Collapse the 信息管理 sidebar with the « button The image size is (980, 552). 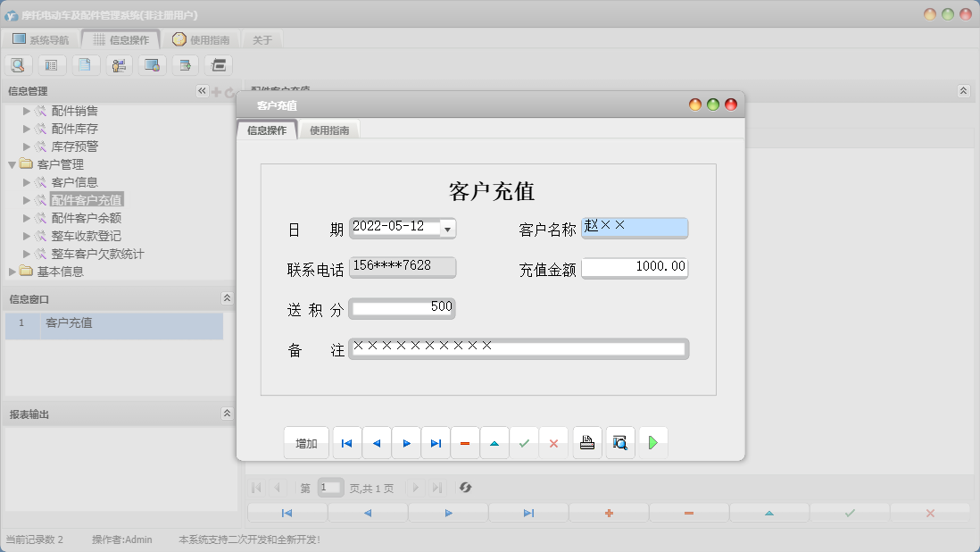(x=202, y=90)
